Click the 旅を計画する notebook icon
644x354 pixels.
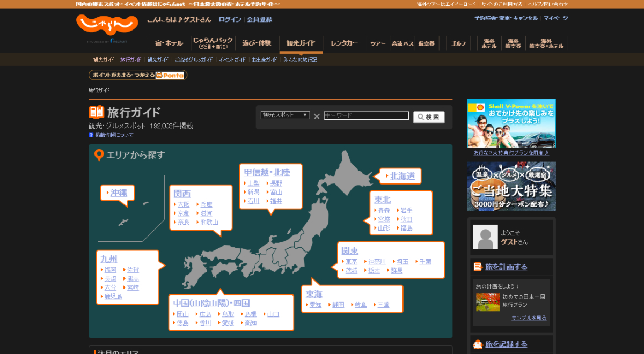pos(478,267)
